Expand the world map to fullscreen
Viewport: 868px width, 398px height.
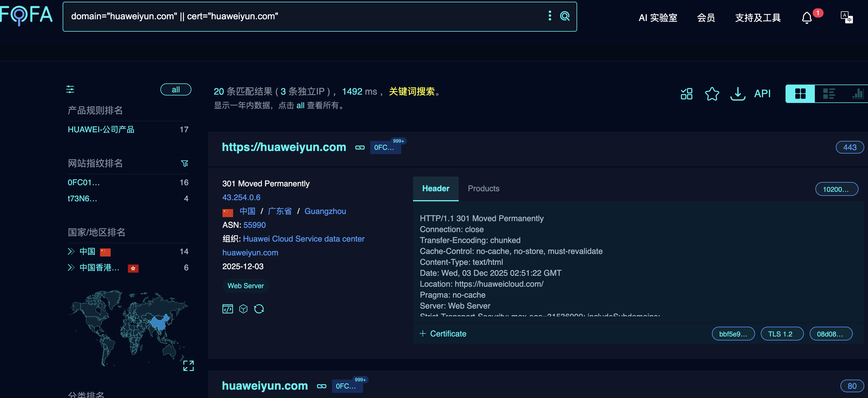coord(188,366)
